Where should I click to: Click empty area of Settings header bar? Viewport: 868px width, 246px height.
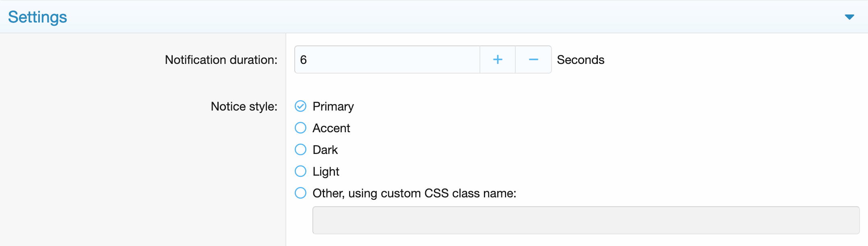click(443, 17)
